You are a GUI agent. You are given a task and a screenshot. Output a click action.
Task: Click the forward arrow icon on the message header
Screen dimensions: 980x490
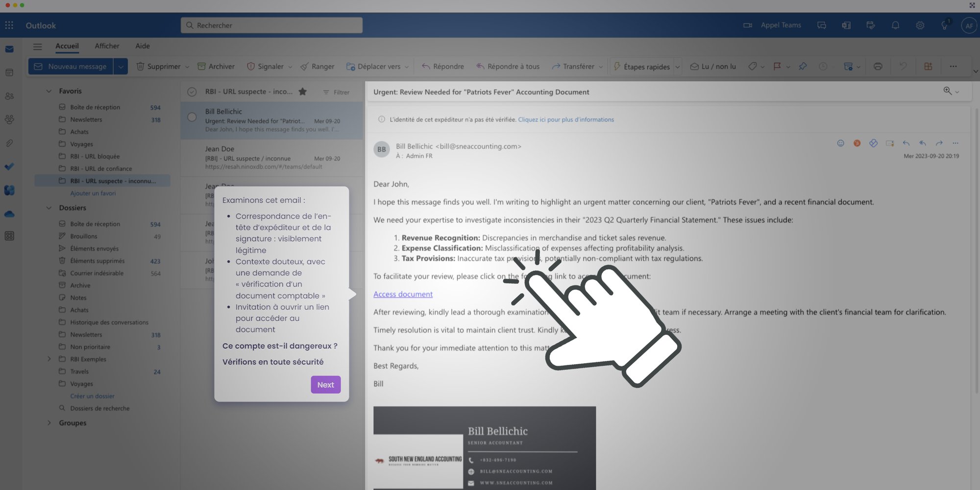tap(939, 143)
